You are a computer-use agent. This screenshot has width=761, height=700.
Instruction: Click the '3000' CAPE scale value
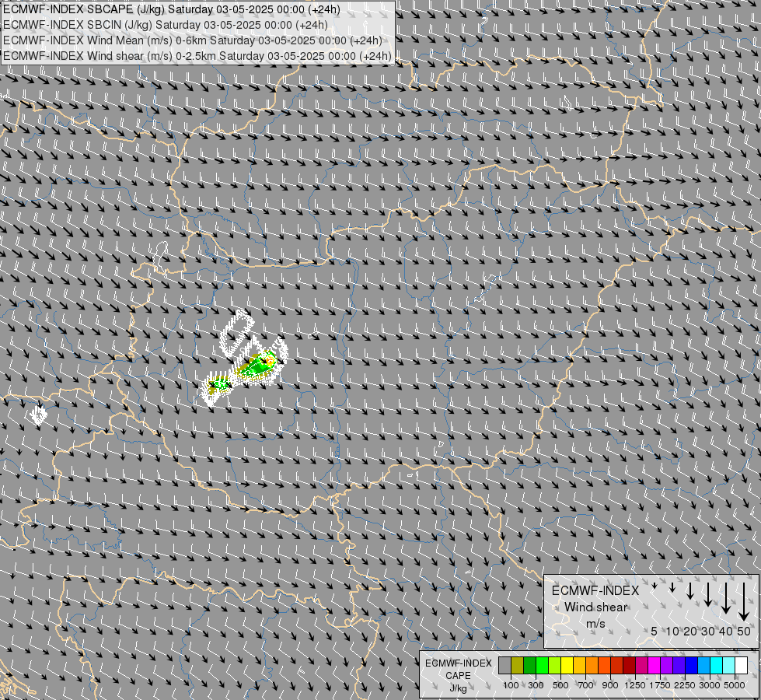[x=710, y=685]
